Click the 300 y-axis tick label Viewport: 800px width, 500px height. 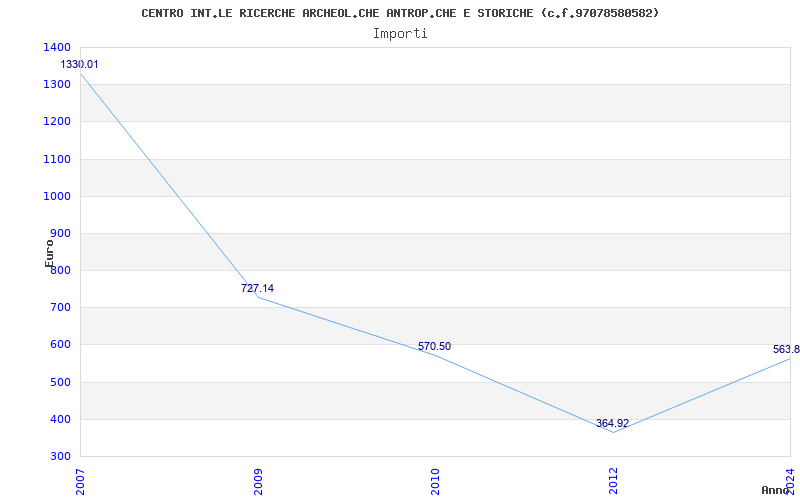tap(60, 457)
